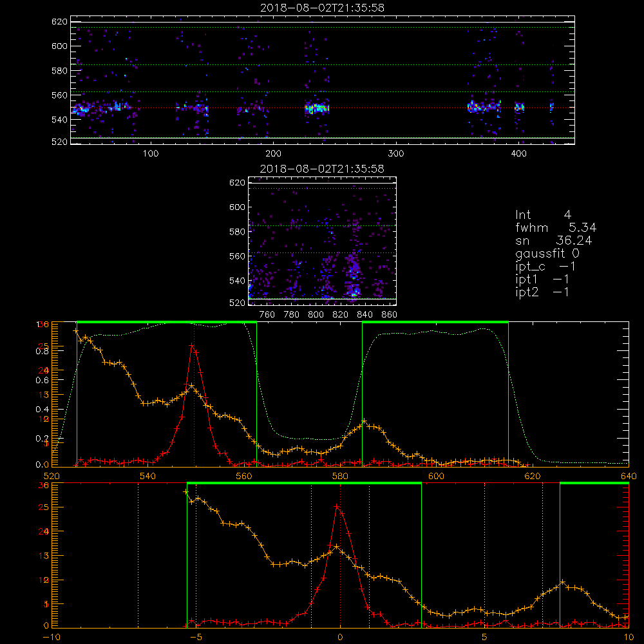The width and height of the screenshot is (644, 644).
Task: Click x-axis label 540 on profile plot
Action: pyautogui.click(x=147, y=477)
